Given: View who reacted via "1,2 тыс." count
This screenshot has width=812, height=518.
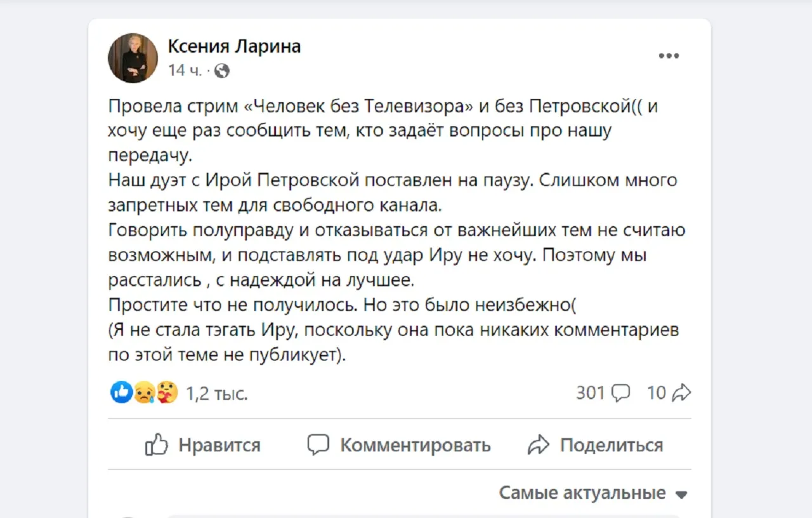Looking at the screenshot, I should pyautogui.click(x=216, y=394).
